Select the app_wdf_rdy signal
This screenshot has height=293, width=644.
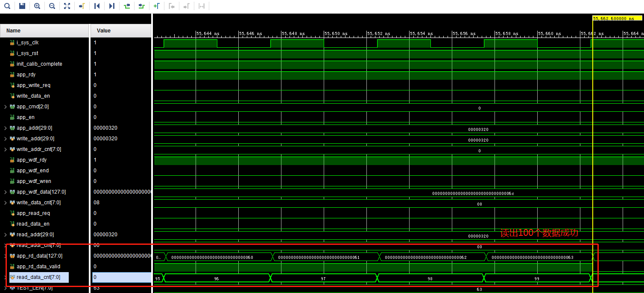31,160
